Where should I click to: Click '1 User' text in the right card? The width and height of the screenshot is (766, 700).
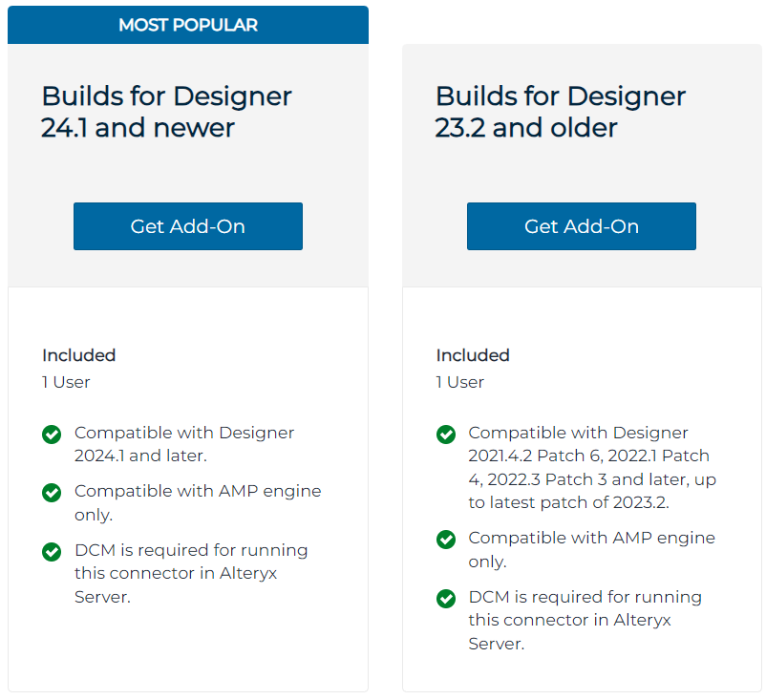click(x=460, y=382)
